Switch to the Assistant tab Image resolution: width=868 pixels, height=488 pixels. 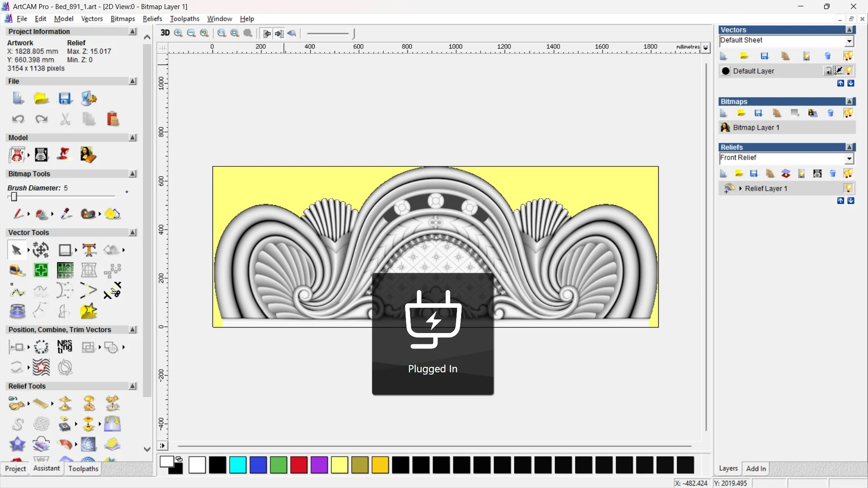46,469
